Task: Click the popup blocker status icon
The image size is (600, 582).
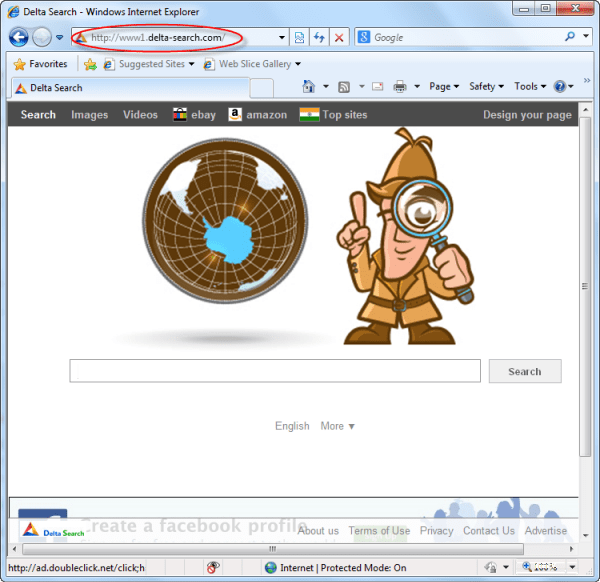Action: pyautogui.click(x=213, y=567)
